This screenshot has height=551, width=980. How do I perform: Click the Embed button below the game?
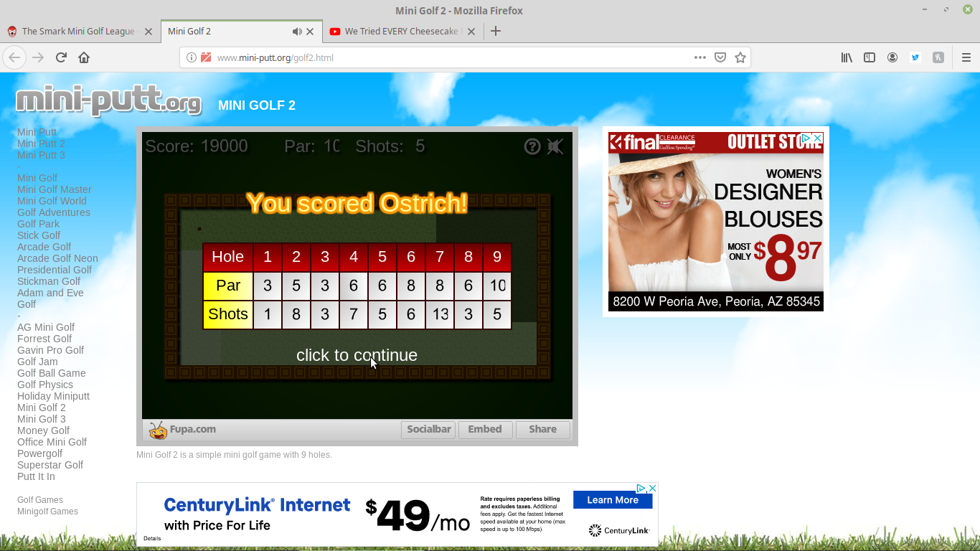(485, 429)
